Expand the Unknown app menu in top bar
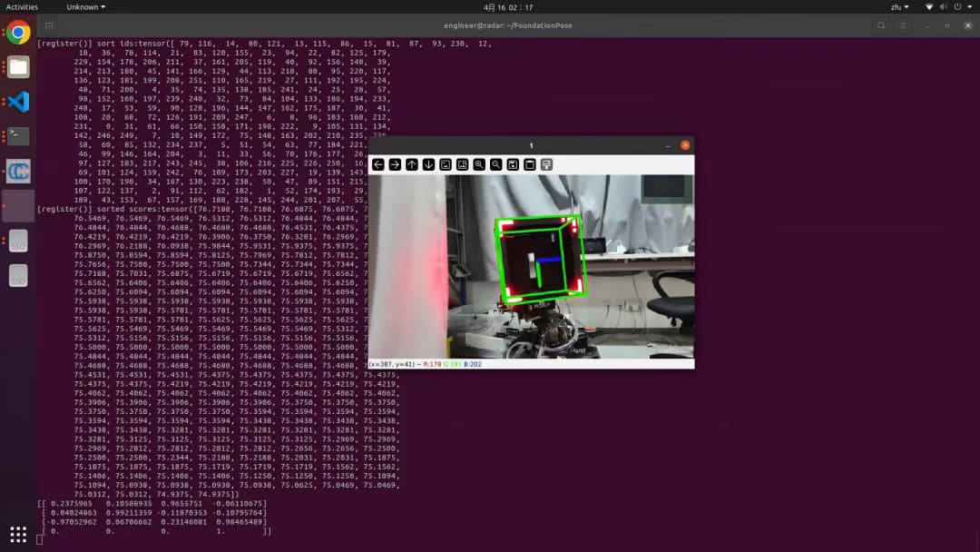Screen dimensions: 980x552 point(85,6)
